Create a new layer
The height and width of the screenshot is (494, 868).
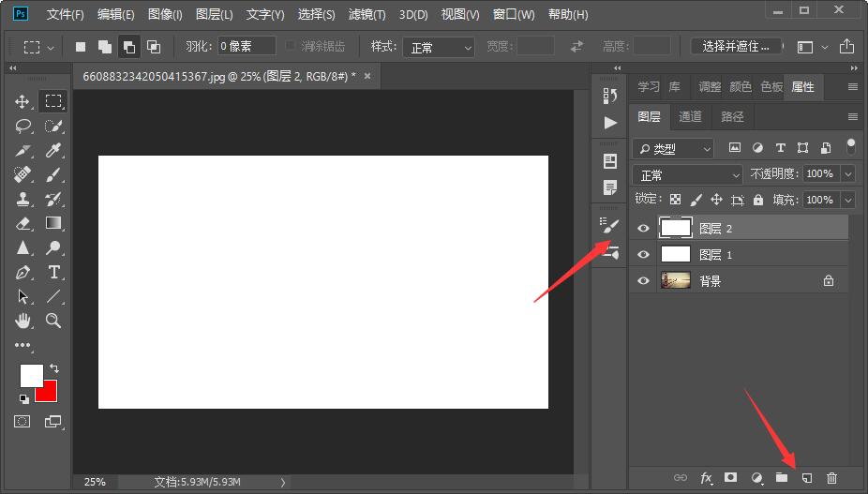point(807,477)
